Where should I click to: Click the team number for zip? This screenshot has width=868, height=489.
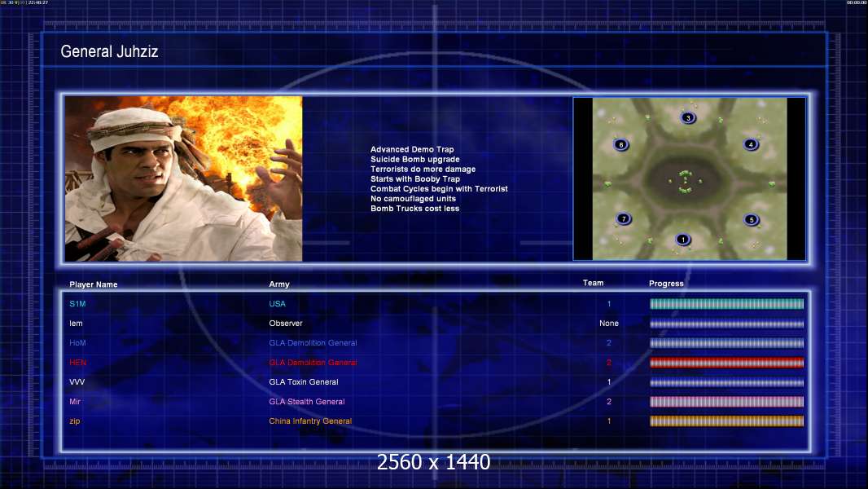pos(609,421)
